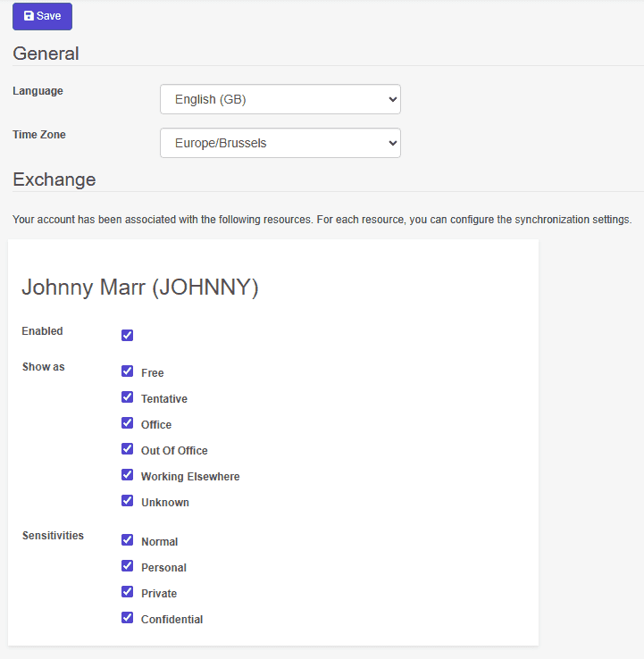Click the Save button
This screenshot has width=644, height=659.
click(x=42, y=16)
